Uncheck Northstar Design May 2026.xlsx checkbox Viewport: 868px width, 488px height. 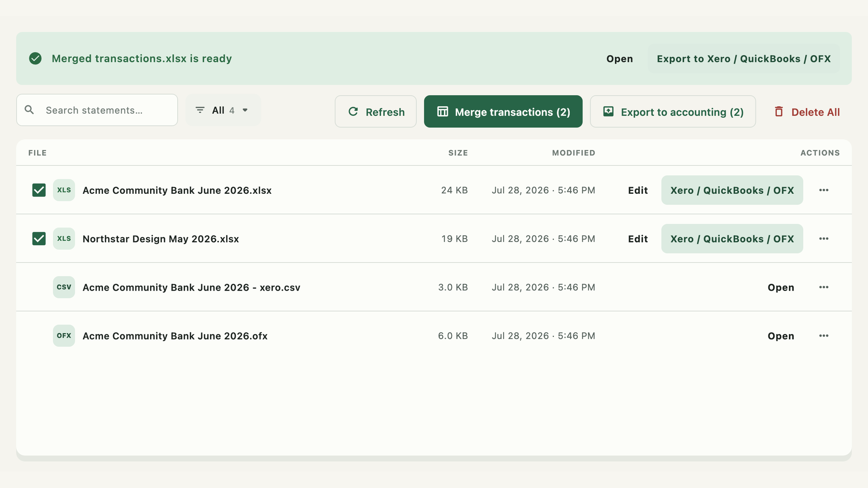(x=39, y=239)
